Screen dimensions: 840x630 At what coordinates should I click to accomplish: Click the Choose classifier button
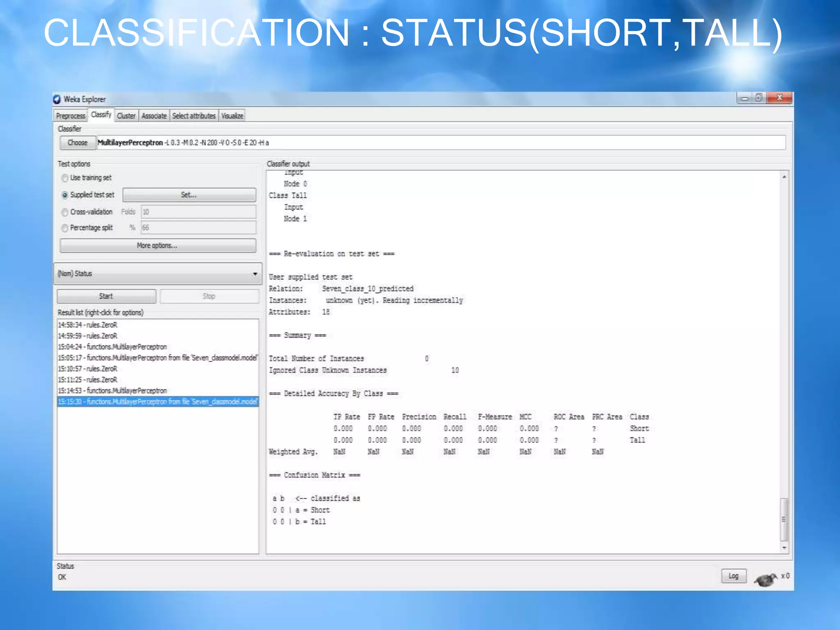(x=78, y=143)
